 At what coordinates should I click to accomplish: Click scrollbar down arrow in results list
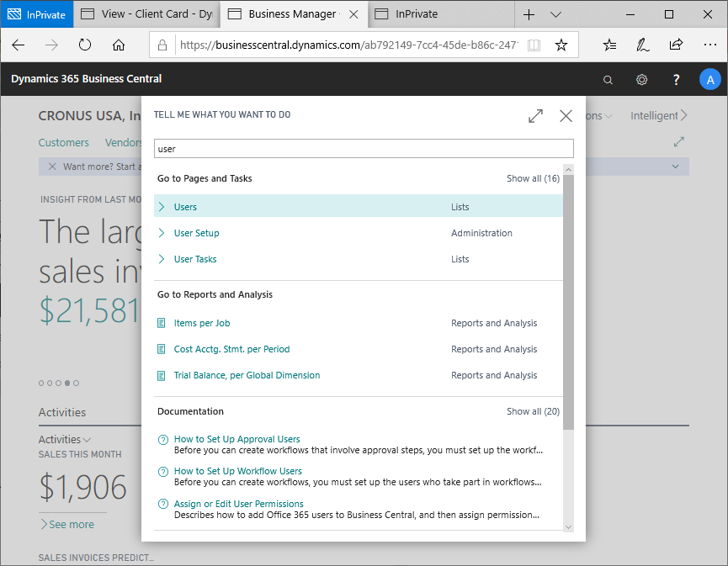tap(568, 527)
